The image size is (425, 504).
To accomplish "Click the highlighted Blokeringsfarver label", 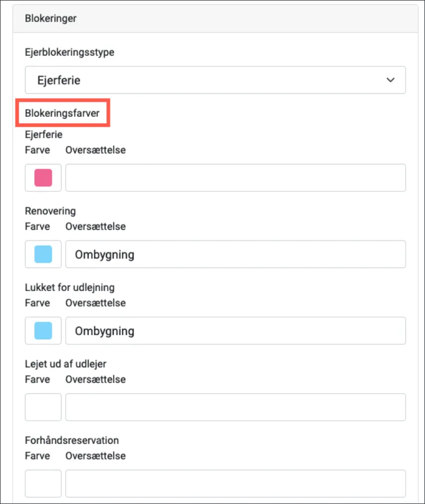I will [62, 112].
